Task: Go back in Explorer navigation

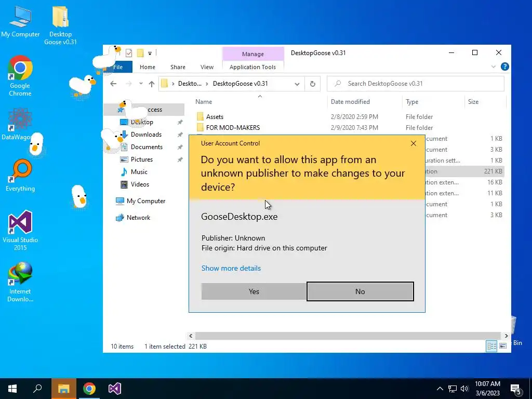Action: 113,84
